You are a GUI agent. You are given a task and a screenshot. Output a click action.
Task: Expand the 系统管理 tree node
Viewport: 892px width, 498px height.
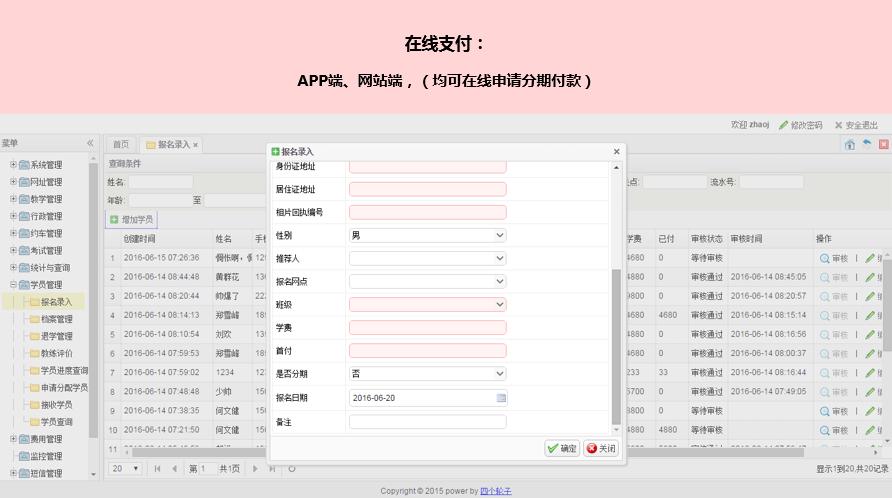(x=13, y=164)
